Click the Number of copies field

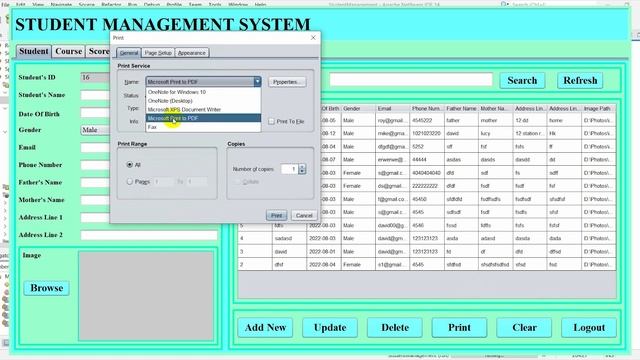(x=289, y=169)
